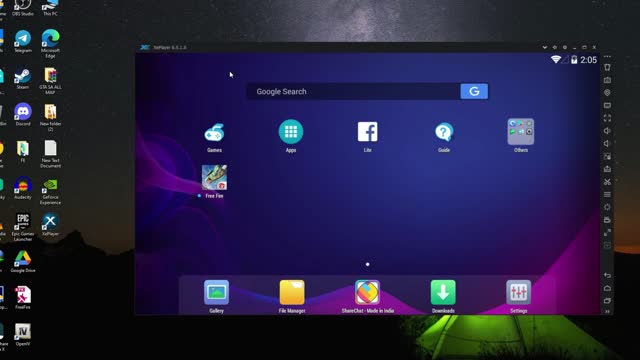This screenshot has width=640, height=360.
Task: Open the Guide app
Action: [444, 132]
